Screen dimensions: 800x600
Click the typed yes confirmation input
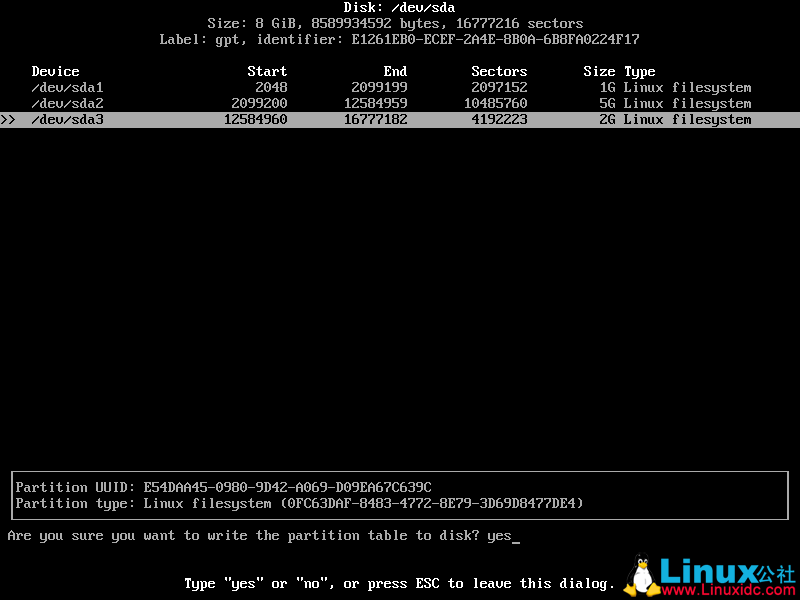499,536
